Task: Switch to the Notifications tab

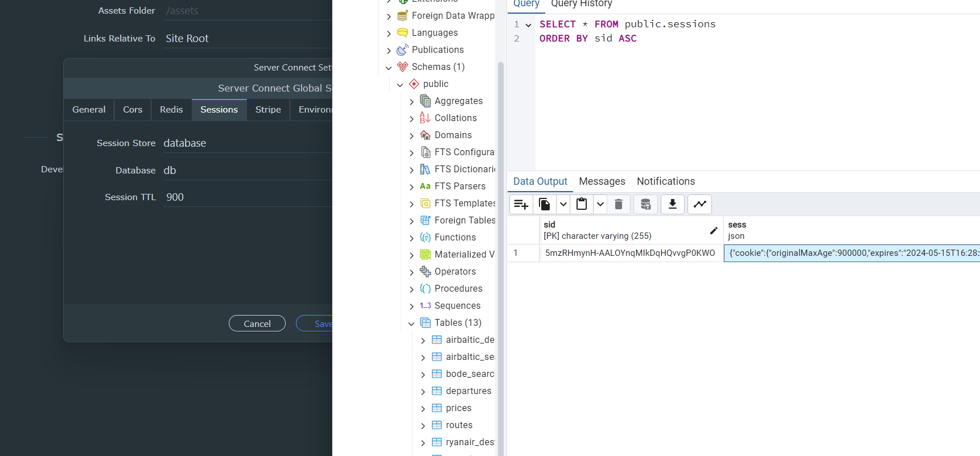Action: click(666, 181)
